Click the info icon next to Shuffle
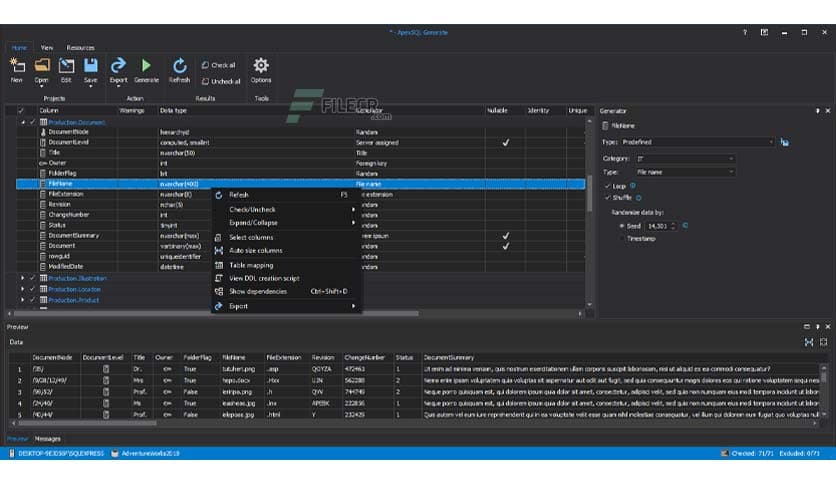 tap(639, 198)
